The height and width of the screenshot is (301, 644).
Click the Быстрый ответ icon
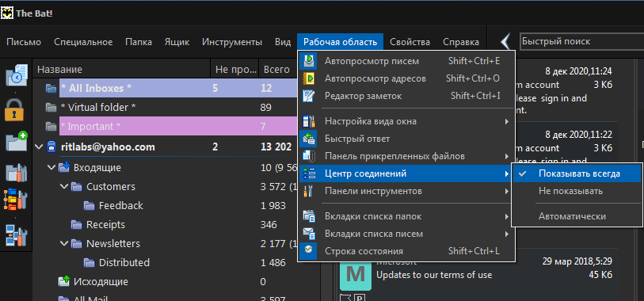point(308,139)
